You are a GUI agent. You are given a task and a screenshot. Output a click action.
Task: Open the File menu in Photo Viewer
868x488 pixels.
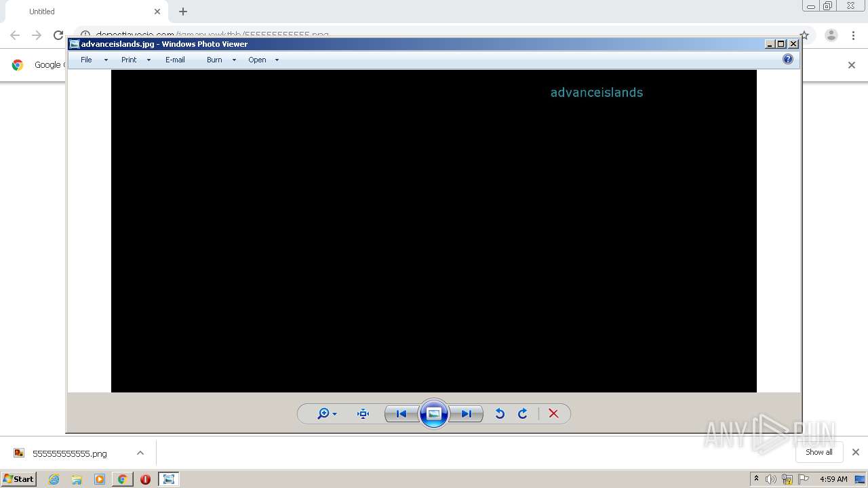click(x=86, y=60)
